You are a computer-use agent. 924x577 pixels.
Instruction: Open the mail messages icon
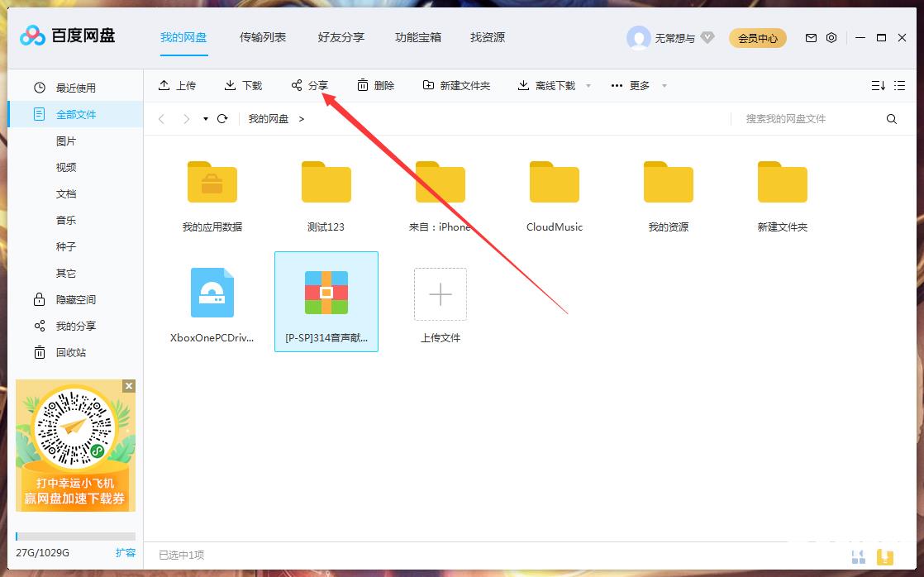(811, 38)
